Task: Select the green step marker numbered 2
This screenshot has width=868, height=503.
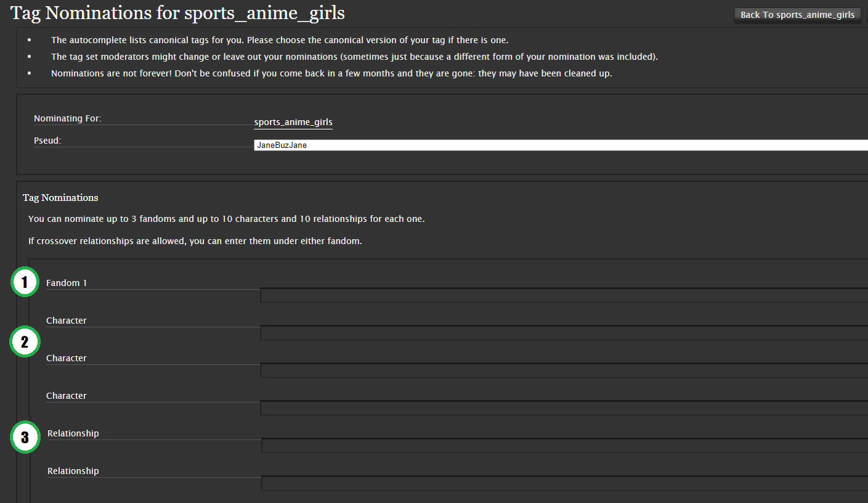Action: click(x=25, y=341)
